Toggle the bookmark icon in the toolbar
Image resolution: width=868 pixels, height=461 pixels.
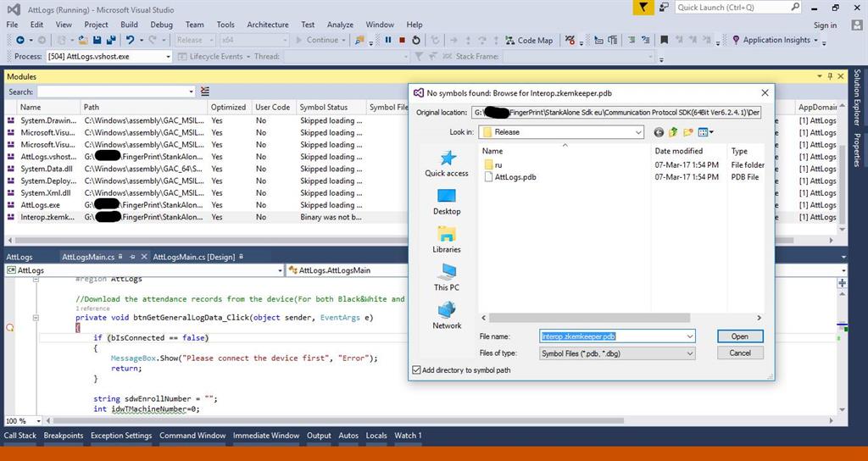(665, 40)
